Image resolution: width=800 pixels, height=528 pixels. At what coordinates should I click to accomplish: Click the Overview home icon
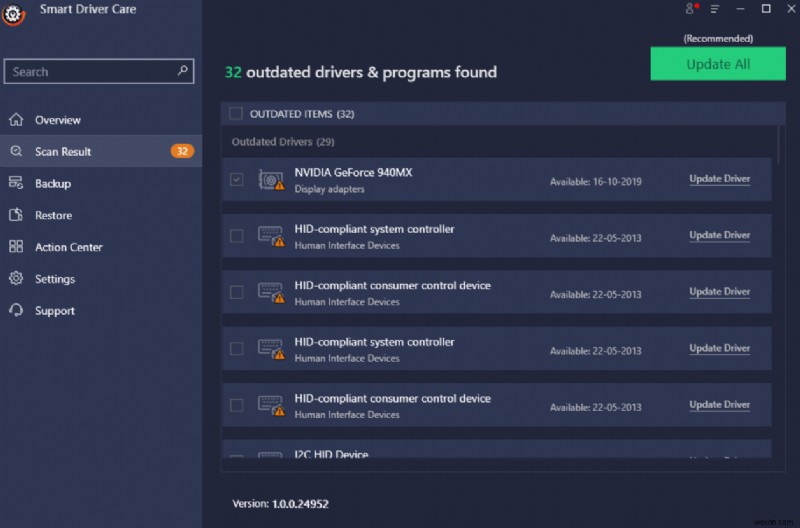pyautogui.click(x=16, y=119)
